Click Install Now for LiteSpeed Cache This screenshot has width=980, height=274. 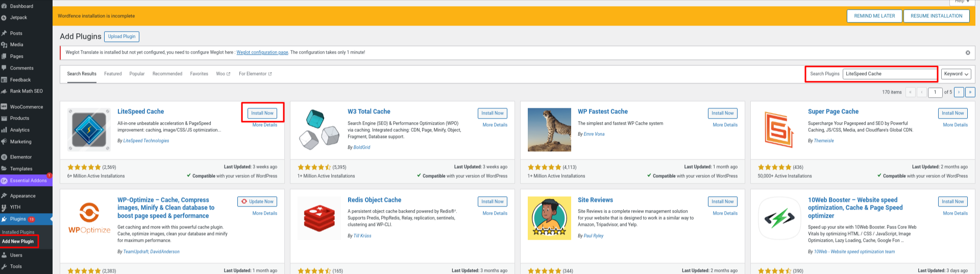[262, 113]
